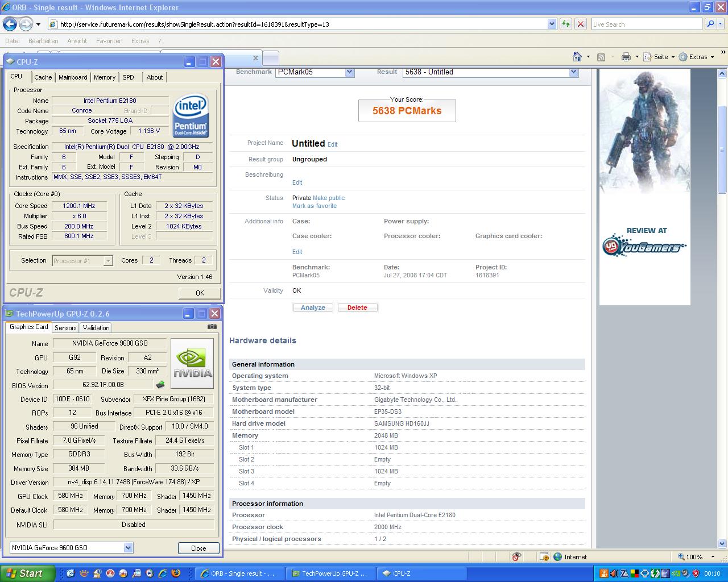Click OK in CPU-Z window
Screen dimensions: 728x582
(x=200, y=293)
